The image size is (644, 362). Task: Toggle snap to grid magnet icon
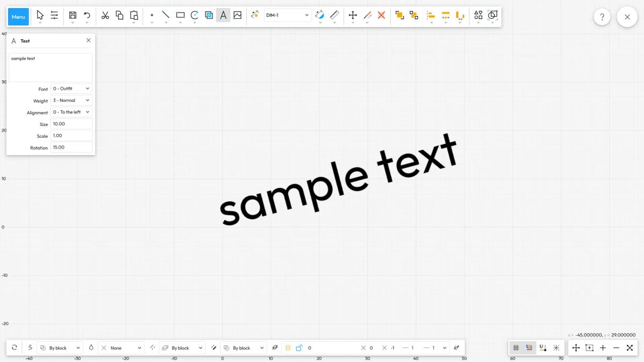[x=530, y=348]
